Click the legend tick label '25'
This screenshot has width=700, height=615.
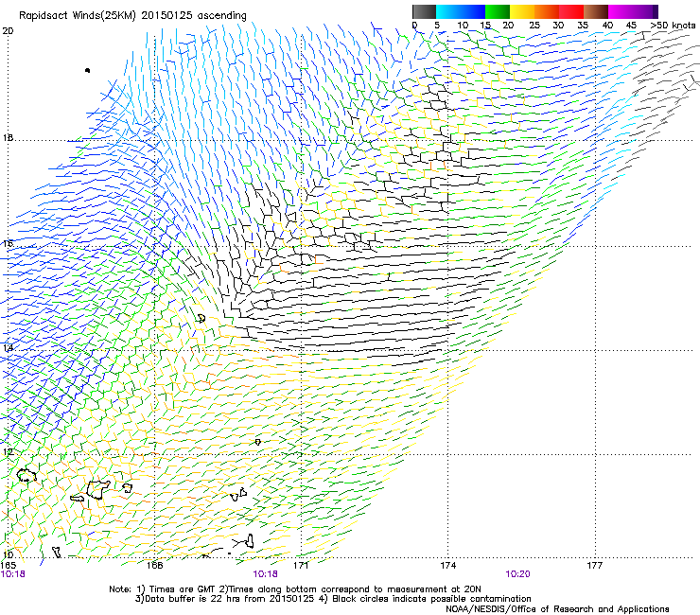(x=534, y=25)
